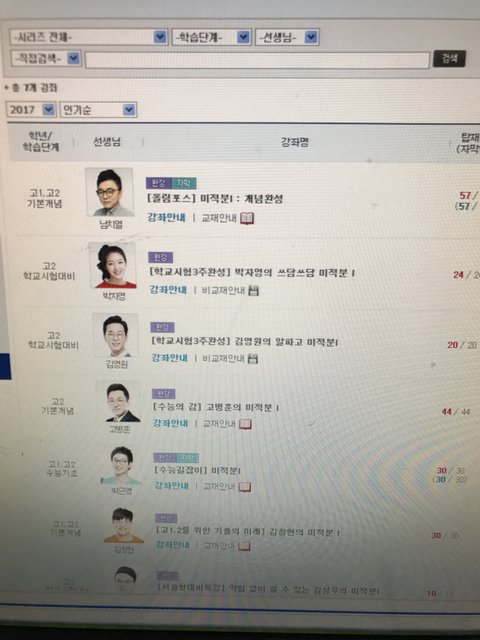Open 강좌안내 link for 박자영 course
The height and width of the screenshot is (640, 480).
[168, 290]
